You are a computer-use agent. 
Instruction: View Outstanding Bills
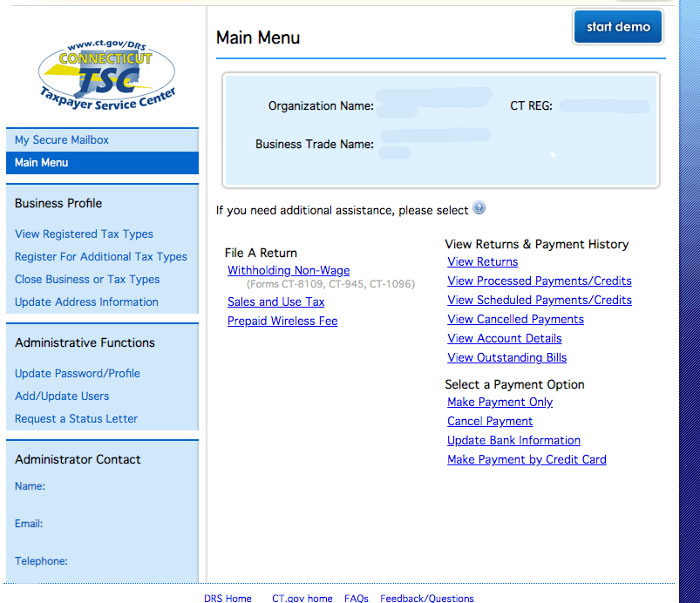coord(506,358)
